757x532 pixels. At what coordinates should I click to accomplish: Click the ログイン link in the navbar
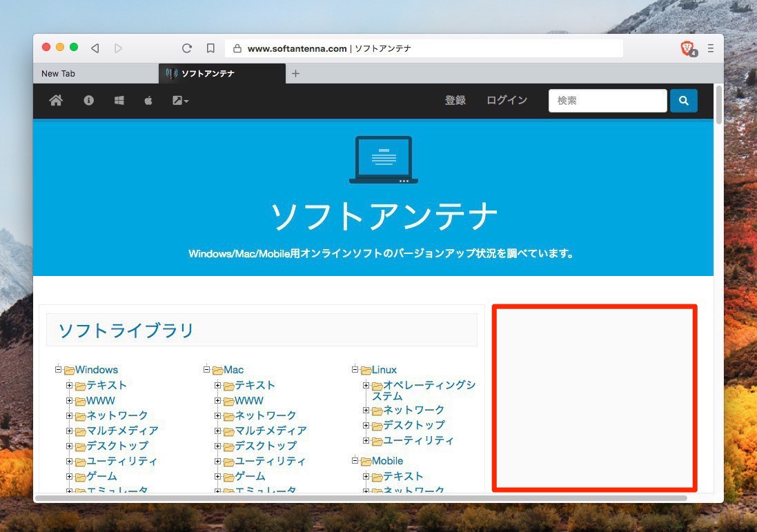(507, 101)
